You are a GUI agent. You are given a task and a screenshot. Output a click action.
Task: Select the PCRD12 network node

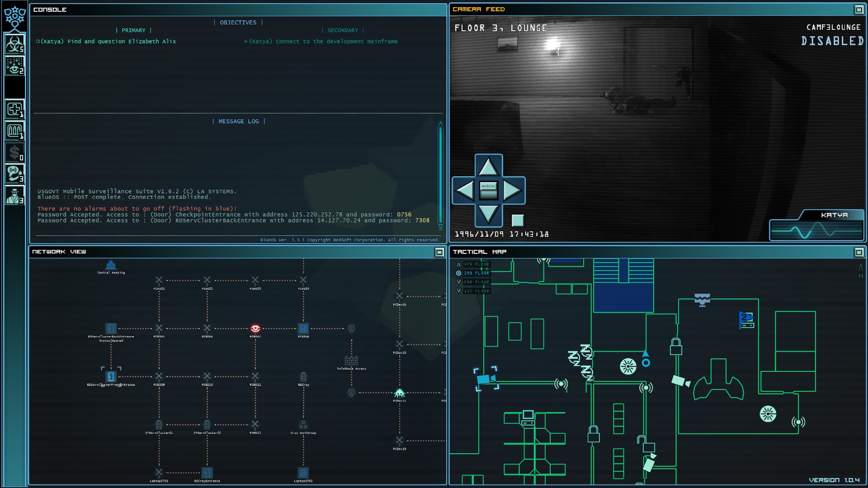point(255,424)
